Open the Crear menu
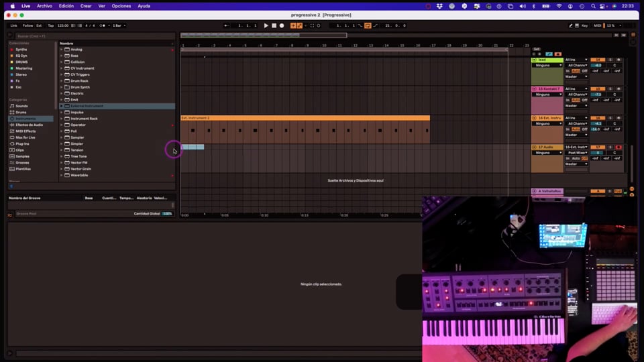This screenshot has width=644, height=362. tap(86, 6)
